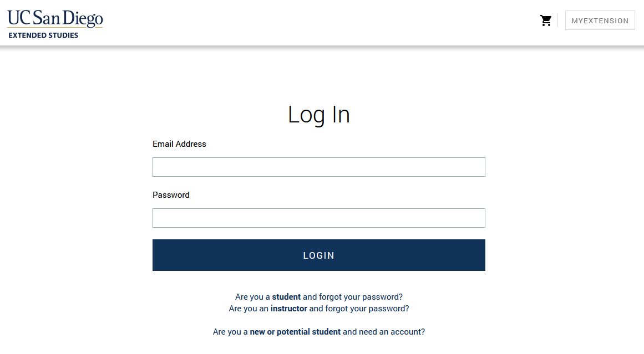The image size is (644, 354).
Task: Follow the bold 'instructor' password reset link
Action: (289, 309)
